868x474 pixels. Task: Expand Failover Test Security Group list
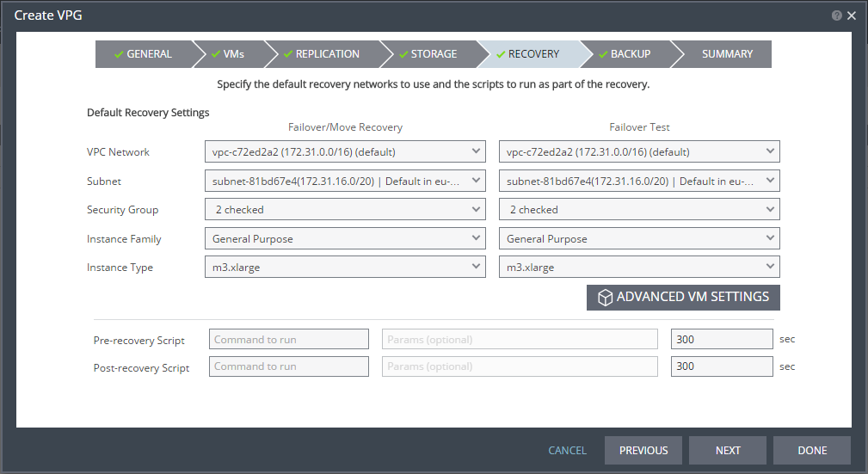pos(639,210)
